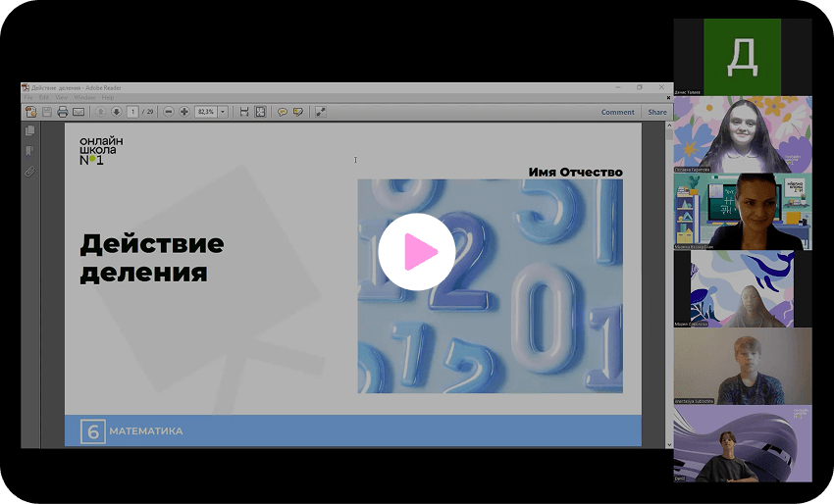This screenshot has width=834, height=504.
Task: Click the email envelope icon
Action: 78,112
